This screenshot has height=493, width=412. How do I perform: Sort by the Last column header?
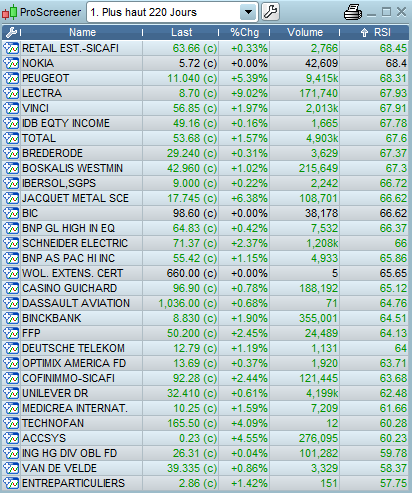click(181, 32)
